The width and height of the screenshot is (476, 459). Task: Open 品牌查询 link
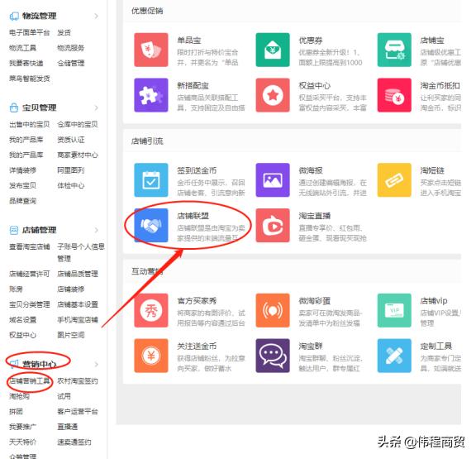click(x=23, y=201)
